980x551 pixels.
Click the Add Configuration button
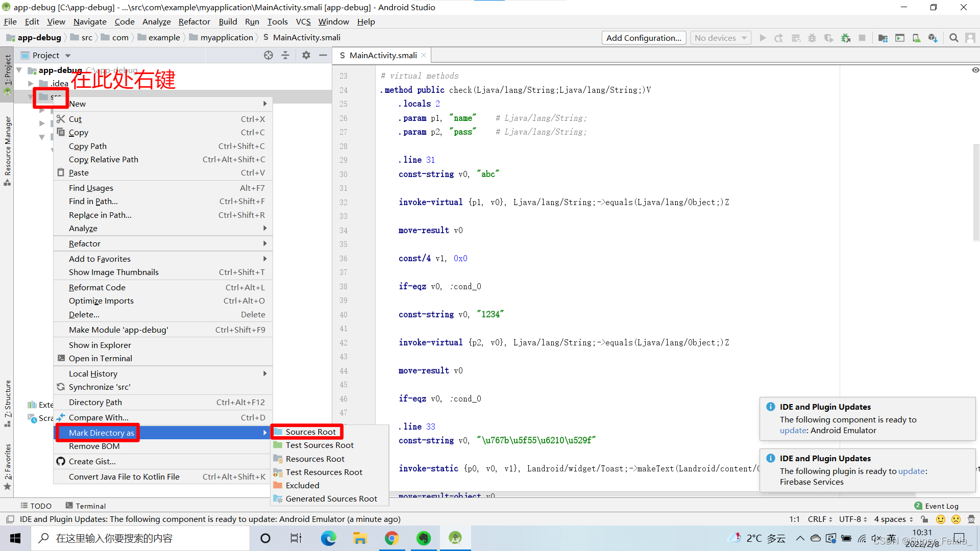(643, 38)
